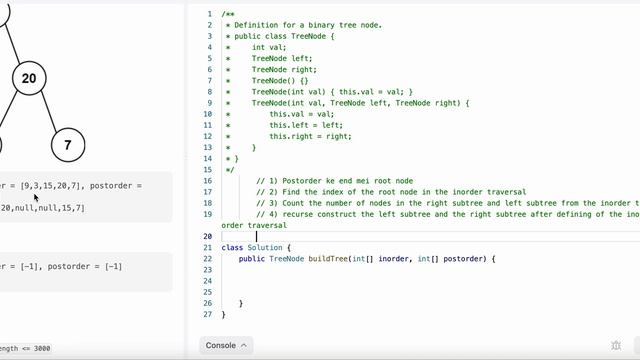
Task: Click empty line 24 in method body
Action: point(431,281)
